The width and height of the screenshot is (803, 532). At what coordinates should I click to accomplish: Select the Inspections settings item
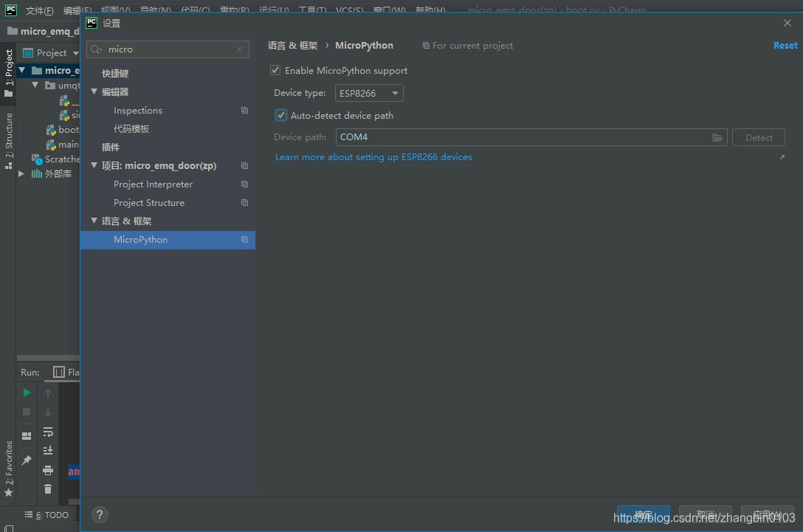pyautogui.click(x=138, y=111)
